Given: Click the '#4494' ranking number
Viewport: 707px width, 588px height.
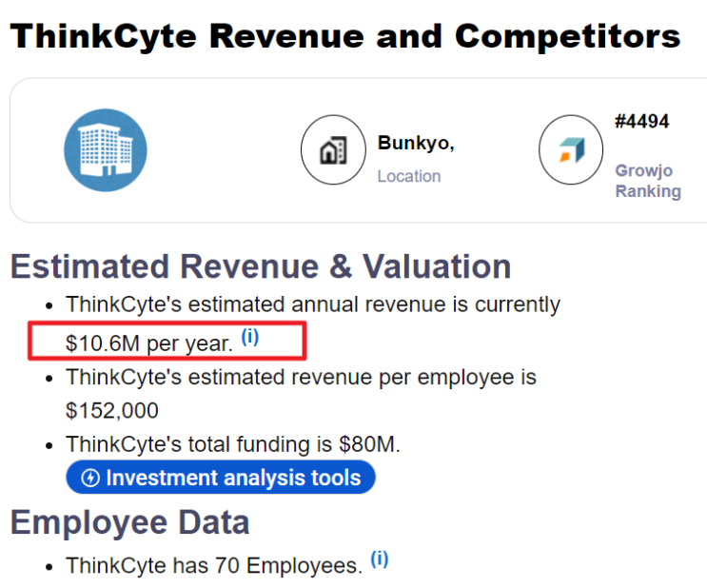Looking at the screenshot, I should pos(641,121).
